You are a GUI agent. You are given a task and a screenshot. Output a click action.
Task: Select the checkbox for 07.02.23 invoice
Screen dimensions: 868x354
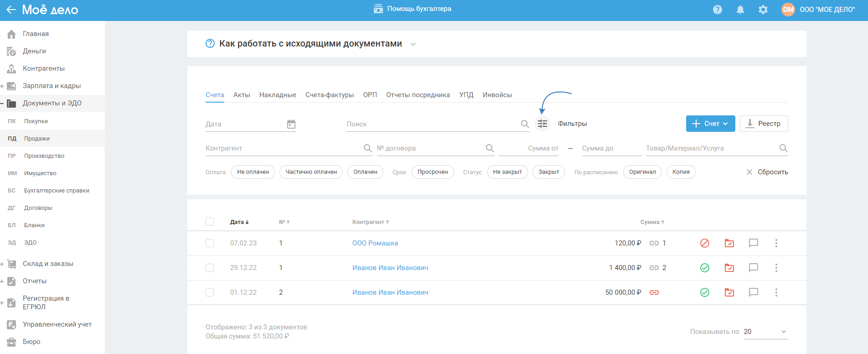coord(210,243)
